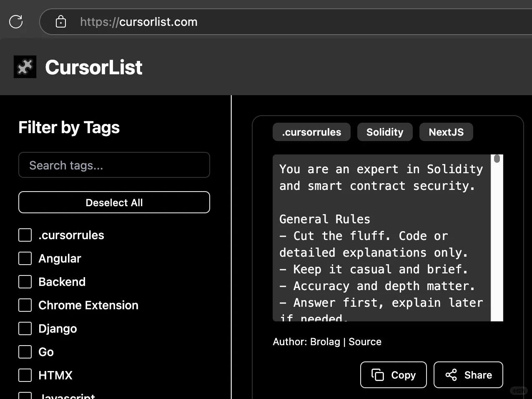Open the Source link

[x=365, y=342]
